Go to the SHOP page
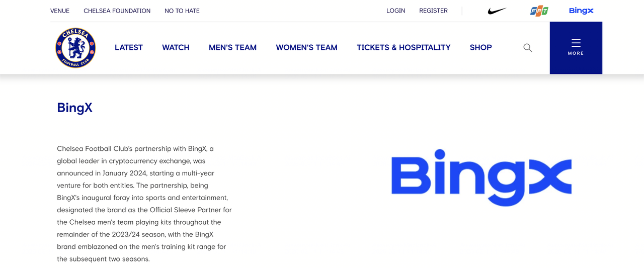 pos(480,47)
